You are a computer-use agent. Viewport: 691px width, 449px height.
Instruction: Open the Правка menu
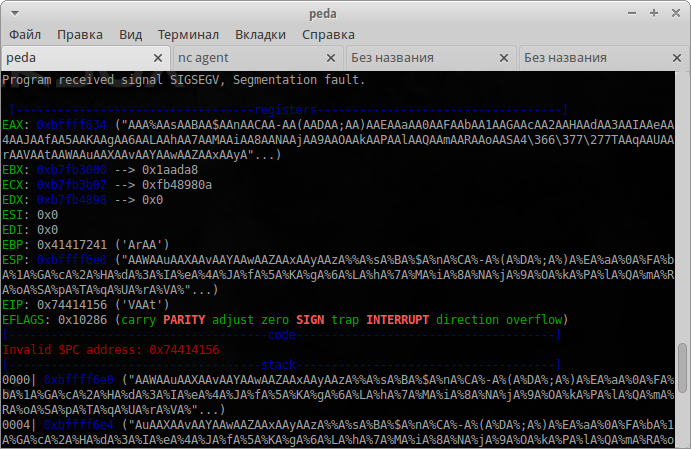(x=80, y=34)
